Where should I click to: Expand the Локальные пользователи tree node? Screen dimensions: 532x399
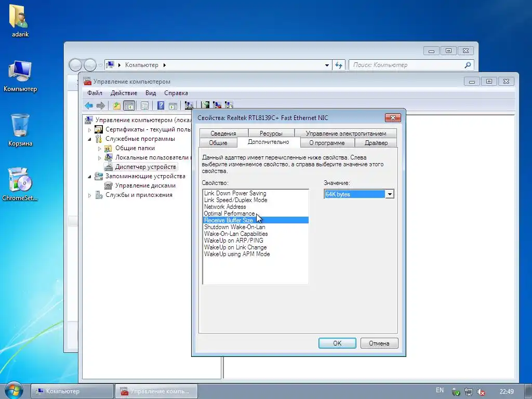tap(99, 158)
